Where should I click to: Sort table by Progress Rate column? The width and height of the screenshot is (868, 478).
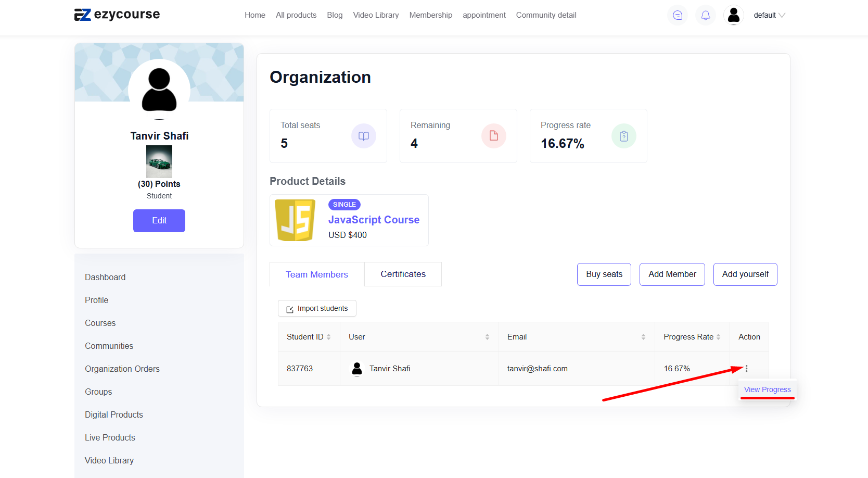(x=718, y=337)
